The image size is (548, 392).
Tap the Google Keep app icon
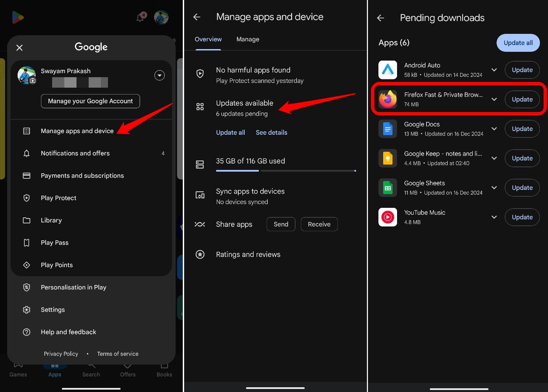(388, 158)
